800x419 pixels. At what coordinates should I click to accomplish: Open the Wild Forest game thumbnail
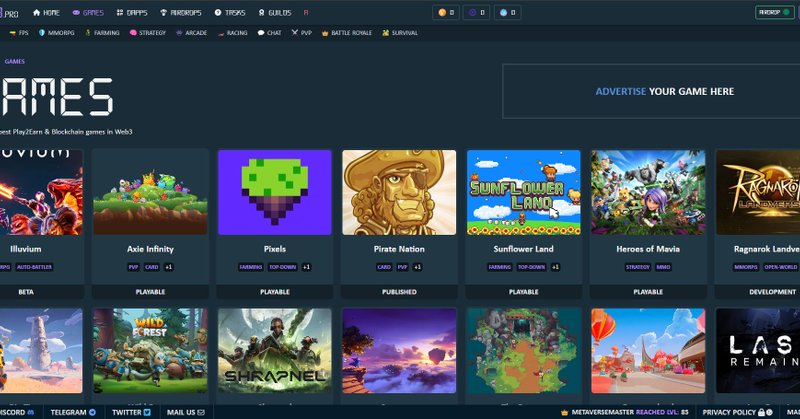click(x=150, y=351)
